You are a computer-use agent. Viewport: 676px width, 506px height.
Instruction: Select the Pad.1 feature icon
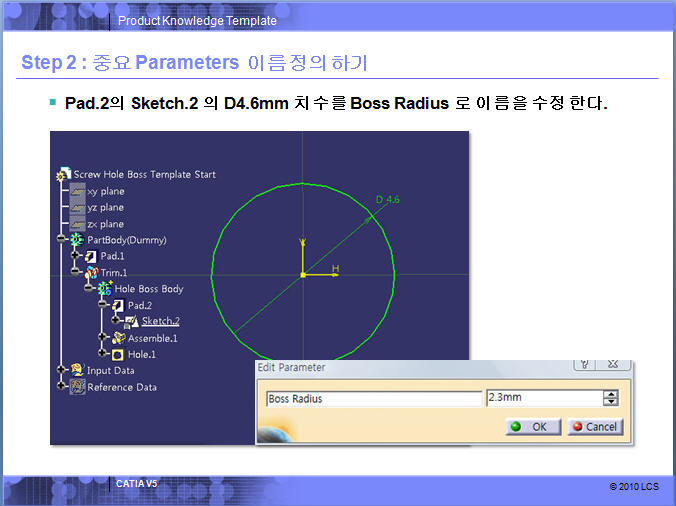pos(90,256)
